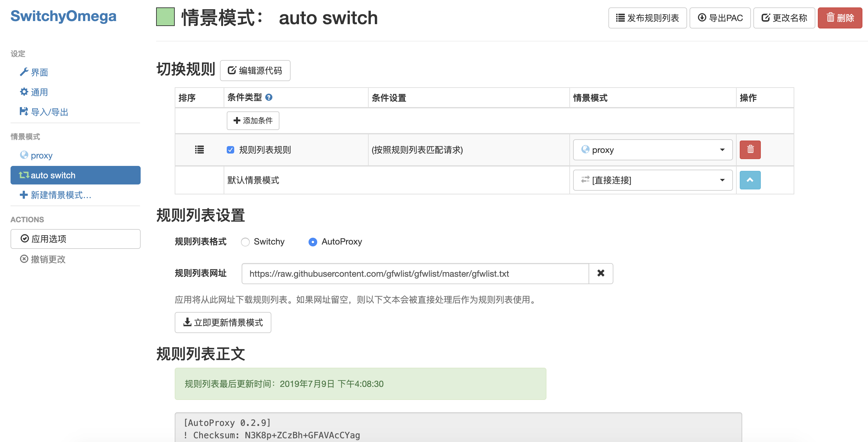Open 更改名称 rename button

tap(784, 18)
